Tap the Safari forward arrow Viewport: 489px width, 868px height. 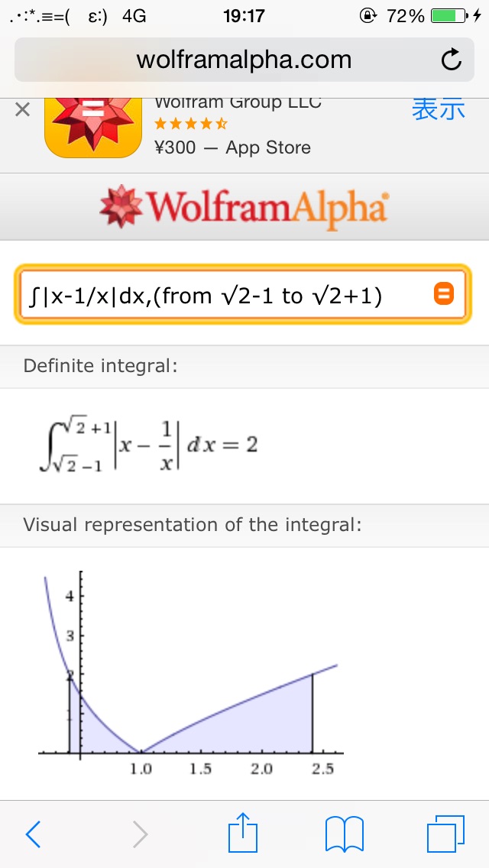pyautogui.click(x=140, y=834)
